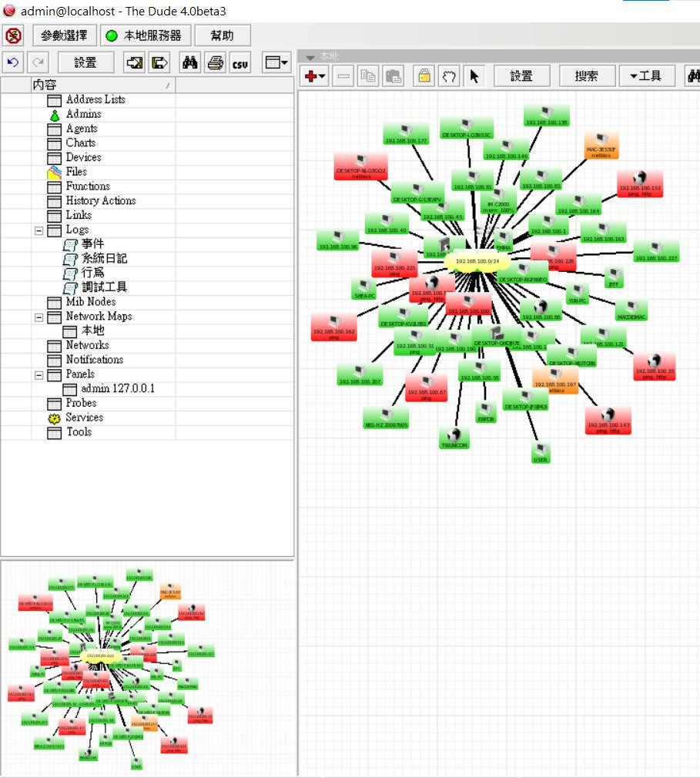Open Admins in the tree

point(83,114)
